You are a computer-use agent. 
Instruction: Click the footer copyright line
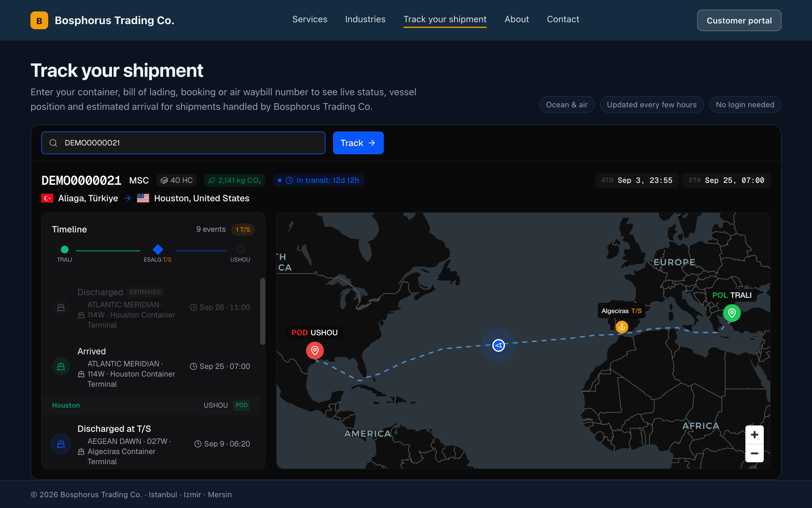[x=131, y=495]
